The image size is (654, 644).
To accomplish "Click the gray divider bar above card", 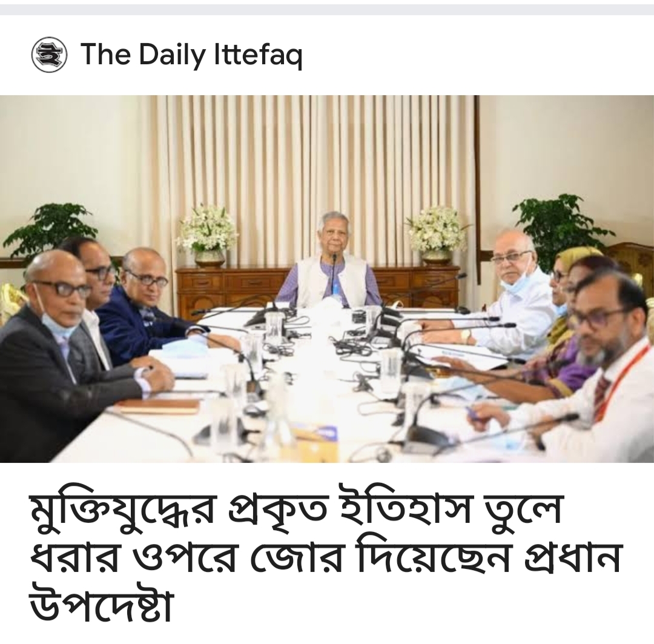I will pyautogui.click(x=327, y=10).
